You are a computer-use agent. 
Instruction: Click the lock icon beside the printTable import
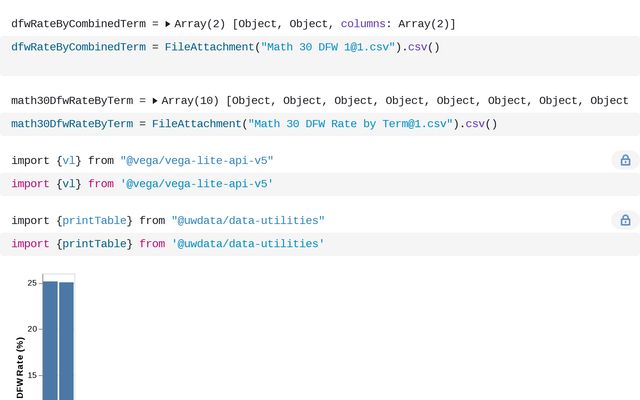click(x=625, y=220)
